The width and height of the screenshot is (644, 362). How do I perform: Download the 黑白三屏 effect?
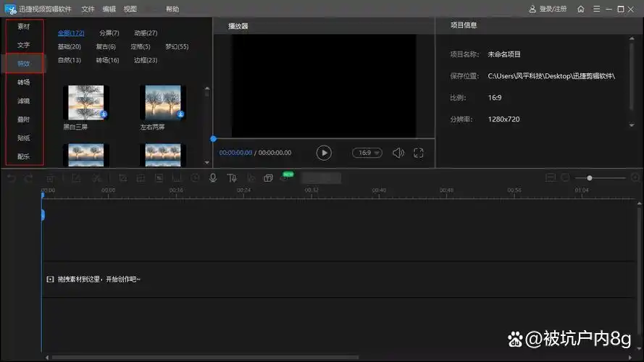click(104, 114)
